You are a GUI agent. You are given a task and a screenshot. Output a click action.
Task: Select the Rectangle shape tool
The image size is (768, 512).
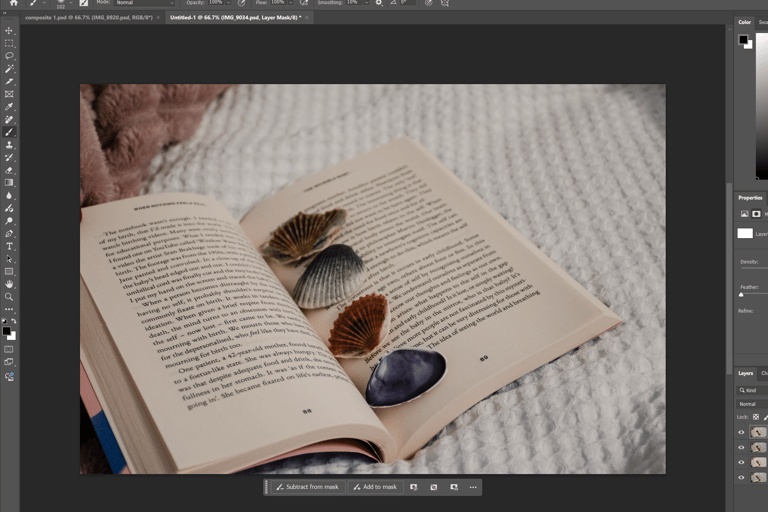click(x=9, y=271)
